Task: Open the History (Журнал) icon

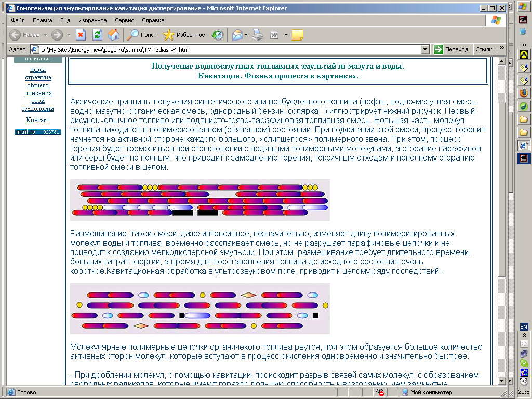Action: point(218,35)
